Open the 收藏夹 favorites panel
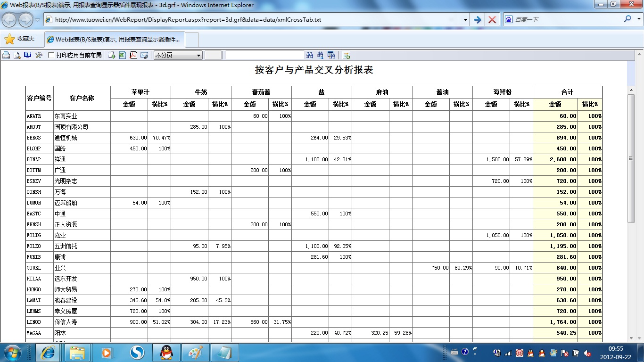This screenshot has width=644, height=362. coord(20,39)
